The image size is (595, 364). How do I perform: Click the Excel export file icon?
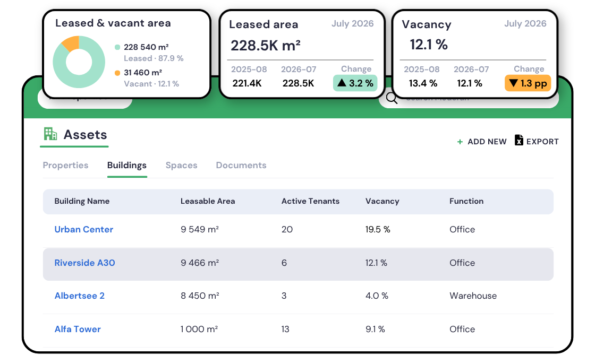point(518,140)
